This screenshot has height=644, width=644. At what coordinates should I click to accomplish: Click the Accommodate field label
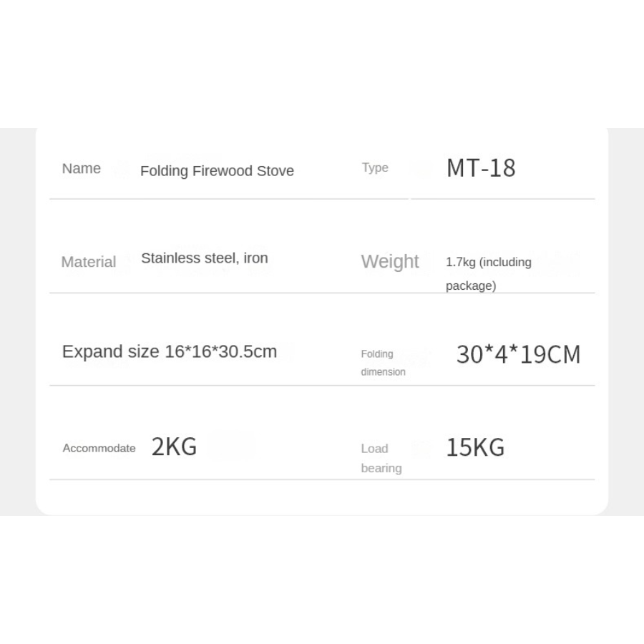(99, 449)
